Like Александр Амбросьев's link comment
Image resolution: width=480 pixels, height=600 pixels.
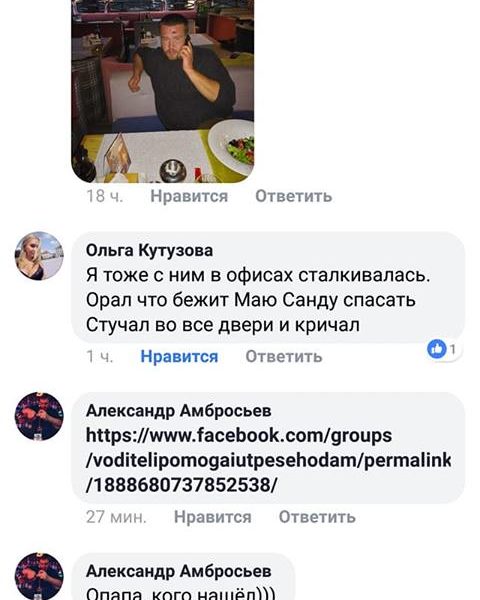click(213, 517)
